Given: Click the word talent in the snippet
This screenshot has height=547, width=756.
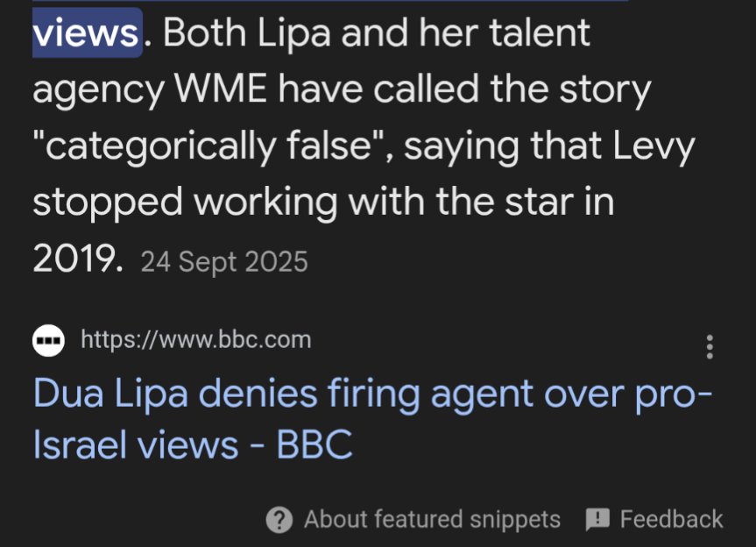Looking at the screenshot, I should point(540,32).
